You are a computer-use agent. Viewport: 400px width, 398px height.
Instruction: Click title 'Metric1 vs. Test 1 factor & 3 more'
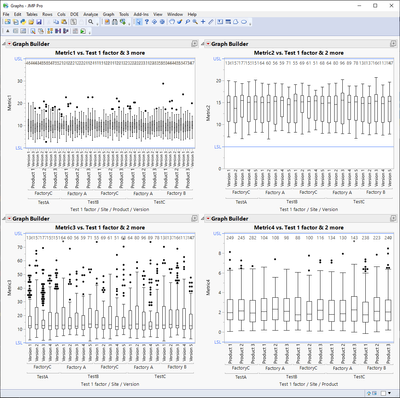tap(100, 53)
